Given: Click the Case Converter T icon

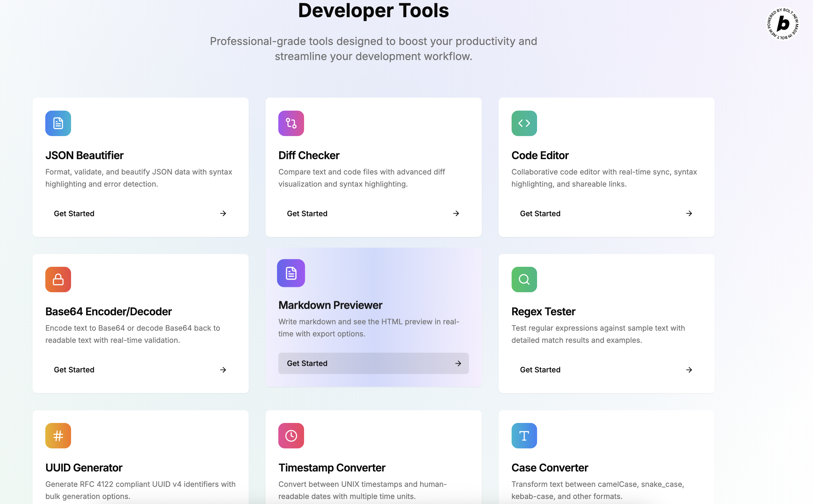Looking at the screenshot, I should pos(524,436).
